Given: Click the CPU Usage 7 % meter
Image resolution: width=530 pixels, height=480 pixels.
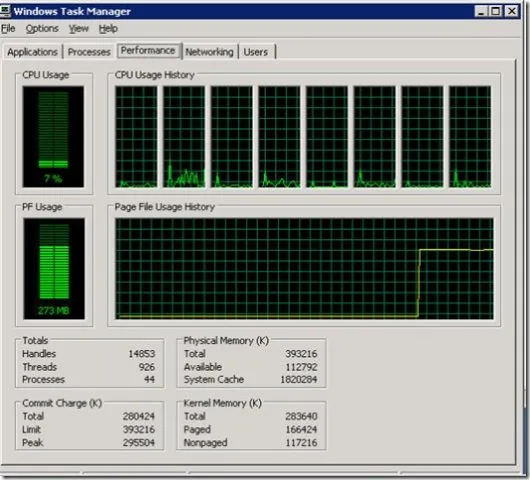Looking at the screenshot, I should pyautogui.click(x=53, y=137).
